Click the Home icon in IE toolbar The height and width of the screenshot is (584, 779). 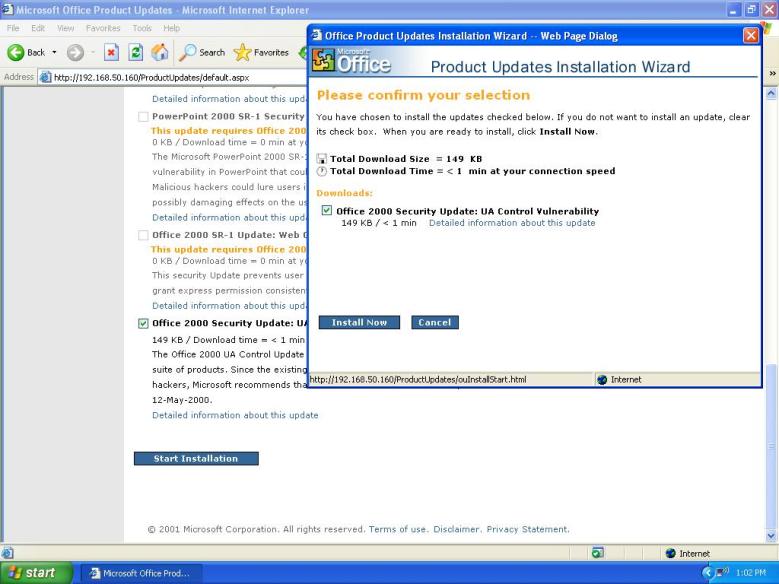(x=159, y=52)
